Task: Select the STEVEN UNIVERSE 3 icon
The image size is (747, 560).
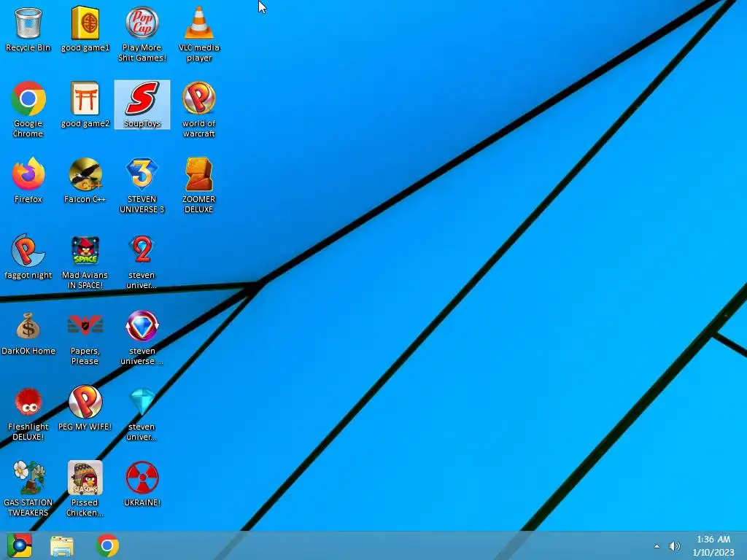Action: pos(142,186)
